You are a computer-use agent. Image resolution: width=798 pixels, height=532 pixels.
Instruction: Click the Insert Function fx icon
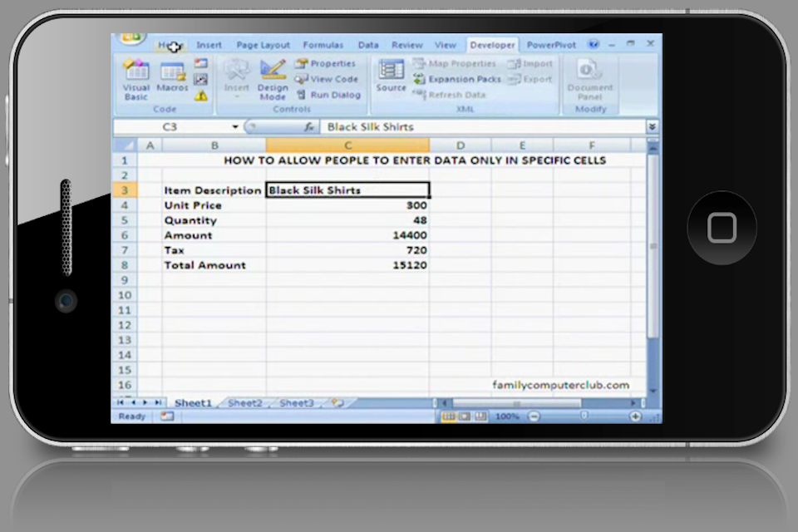click(x=309, y=127)
